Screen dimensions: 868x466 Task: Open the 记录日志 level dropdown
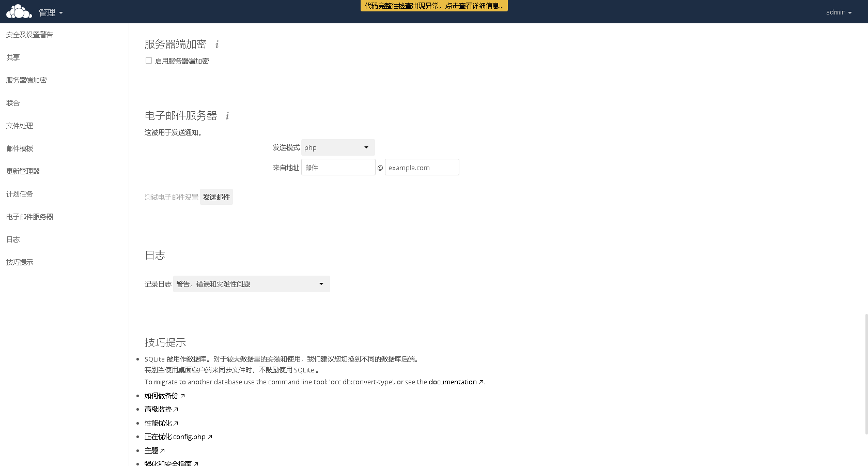(x=252, y=284)
